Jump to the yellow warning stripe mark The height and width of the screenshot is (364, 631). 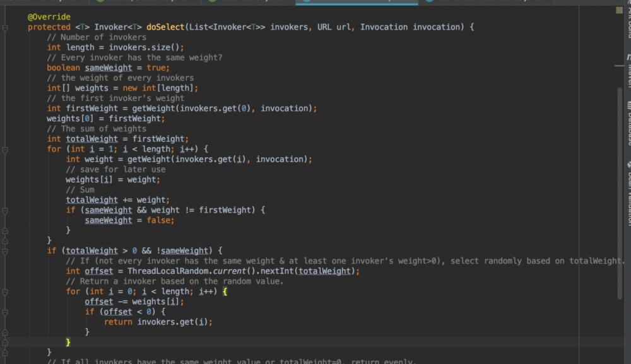(619, 66)
